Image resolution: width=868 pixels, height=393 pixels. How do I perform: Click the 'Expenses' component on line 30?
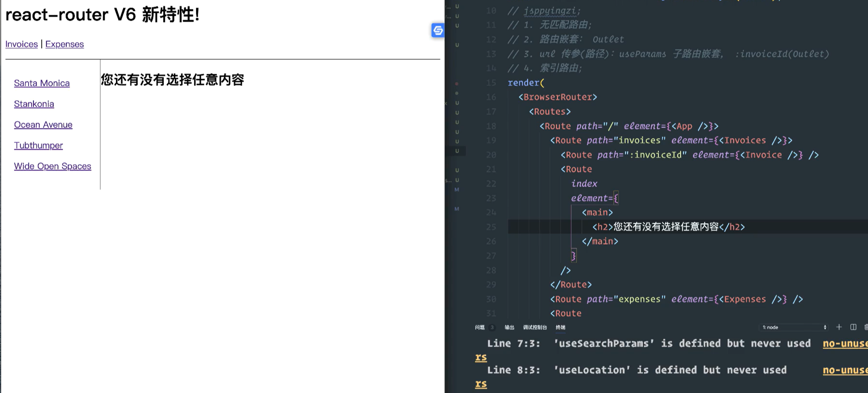click(745, 299)
